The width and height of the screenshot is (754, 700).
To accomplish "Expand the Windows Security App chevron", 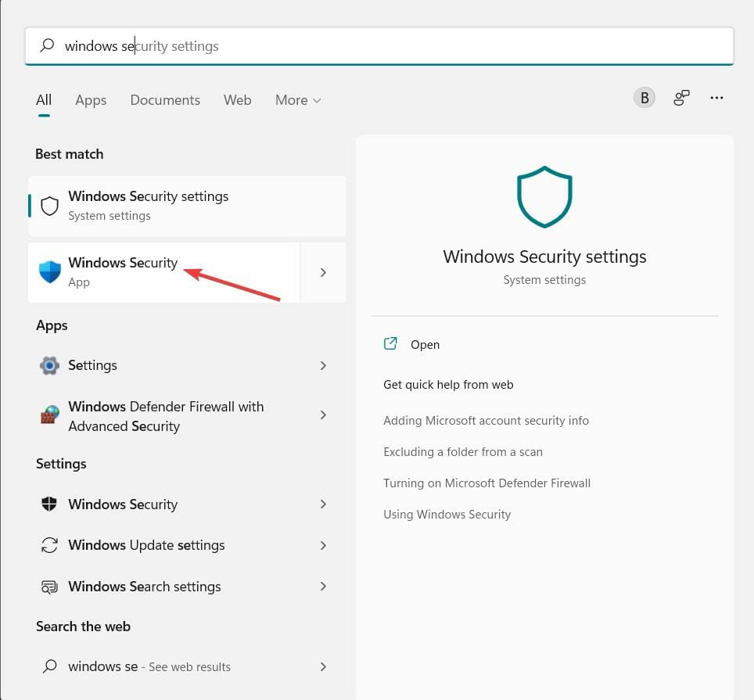I will pyautogui.click(x=323, y=272).
